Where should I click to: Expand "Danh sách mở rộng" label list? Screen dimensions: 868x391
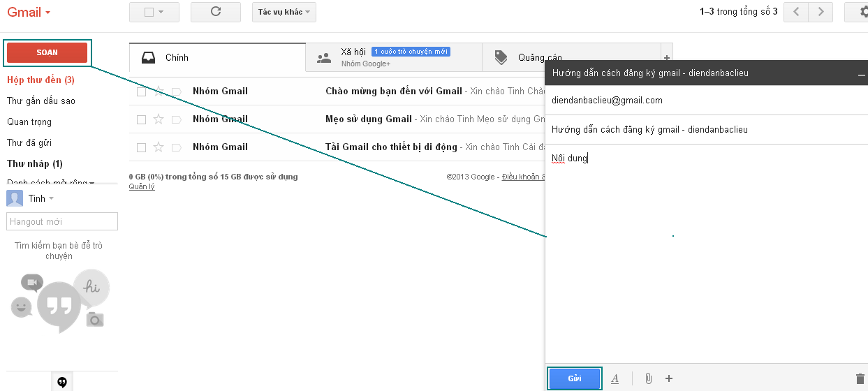[50, 182]
